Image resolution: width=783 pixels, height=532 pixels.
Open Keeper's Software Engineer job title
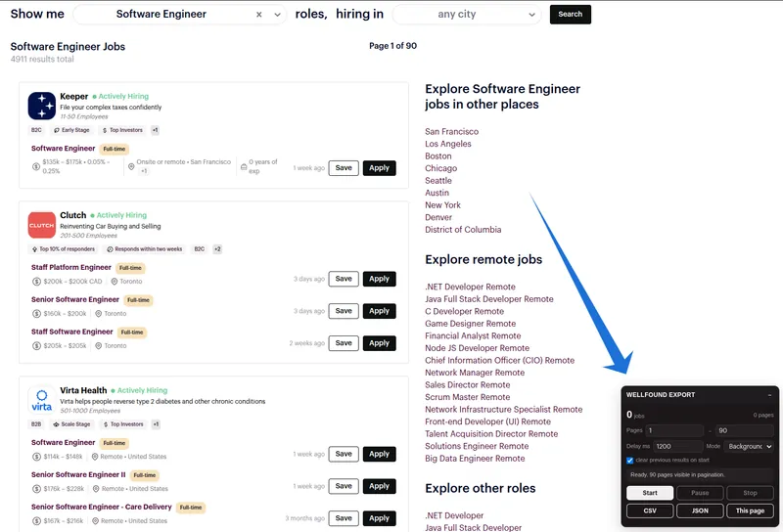(x=63, y=149)
